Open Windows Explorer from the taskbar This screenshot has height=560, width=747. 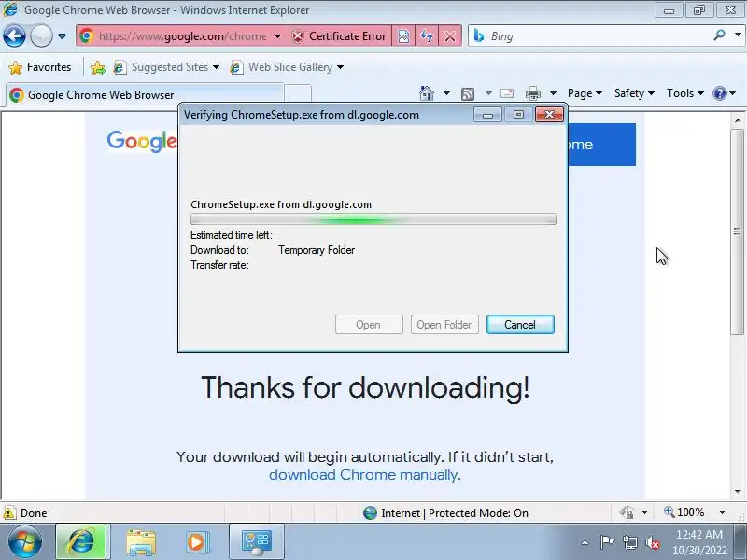(141, 542)
